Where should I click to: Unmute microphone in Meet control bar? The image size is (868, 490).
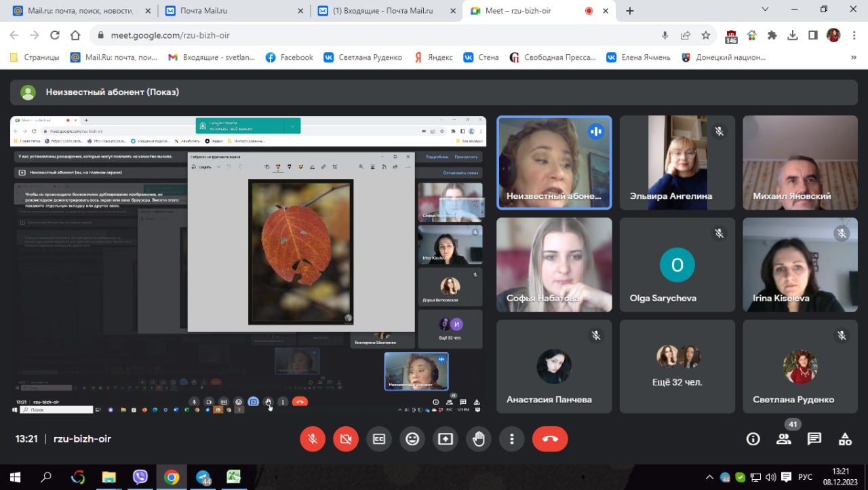tap(313, 439)
